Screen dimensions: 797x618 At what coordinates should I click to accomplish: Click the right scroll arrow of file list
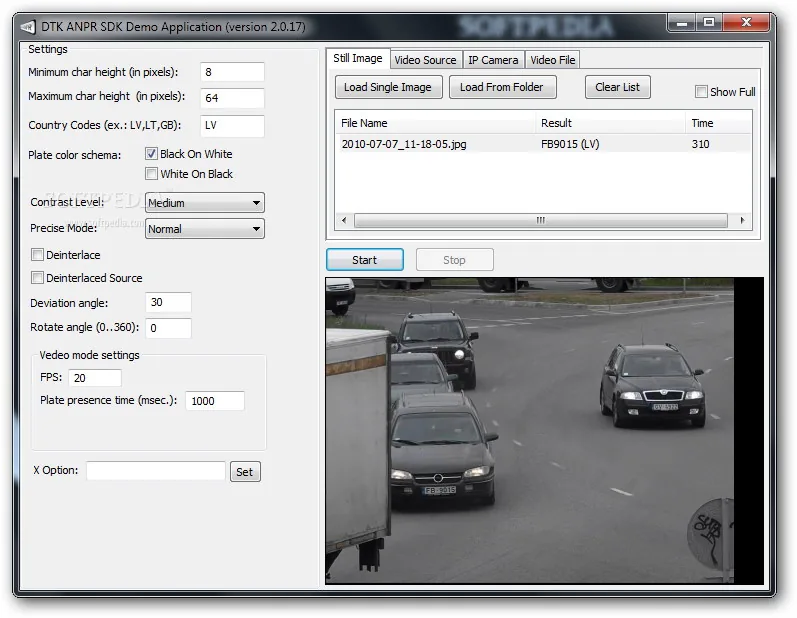pos(742,220)
